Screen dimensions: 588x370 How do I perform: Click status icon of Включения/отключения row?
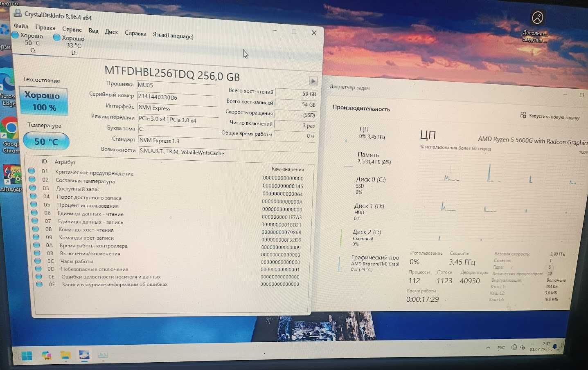click(37, 253)
